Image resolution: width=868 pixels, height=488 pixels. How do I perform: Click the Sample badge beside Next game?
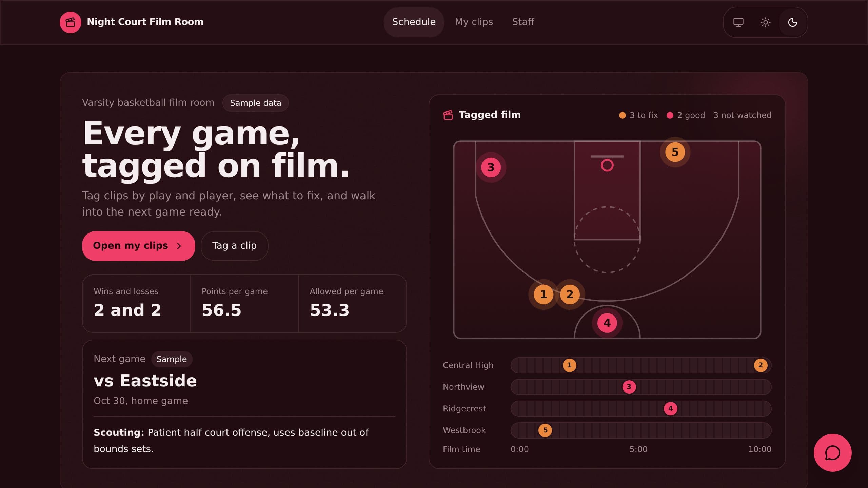point(172,359)
